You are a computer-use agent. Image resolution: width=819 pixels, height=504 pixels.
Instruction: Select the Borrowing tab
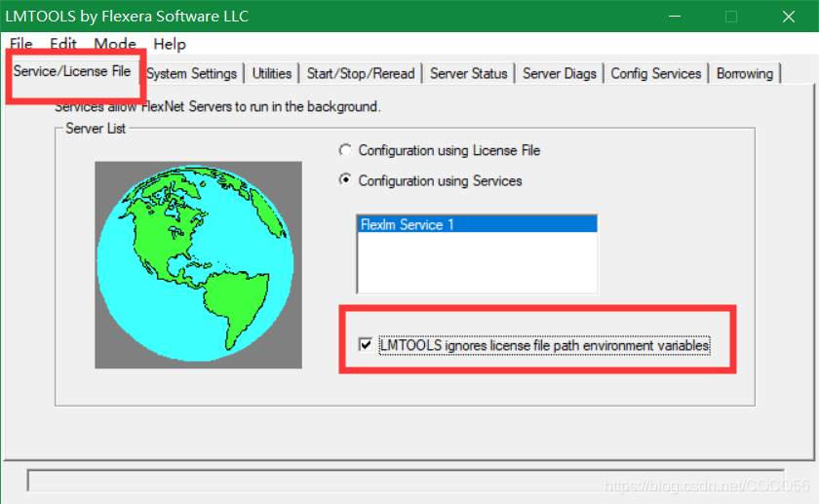pos(745,73)
